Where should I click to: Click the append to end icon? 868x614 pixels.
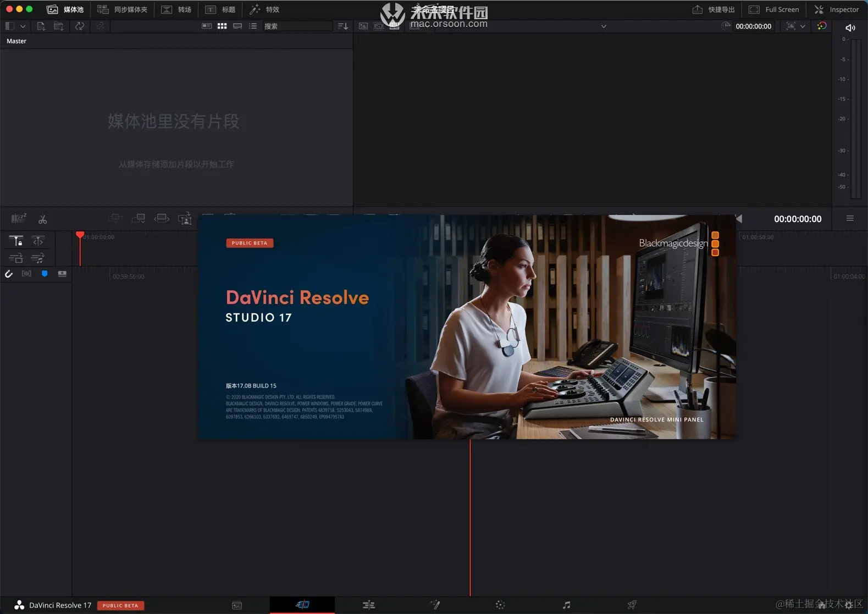click(139, 219)
